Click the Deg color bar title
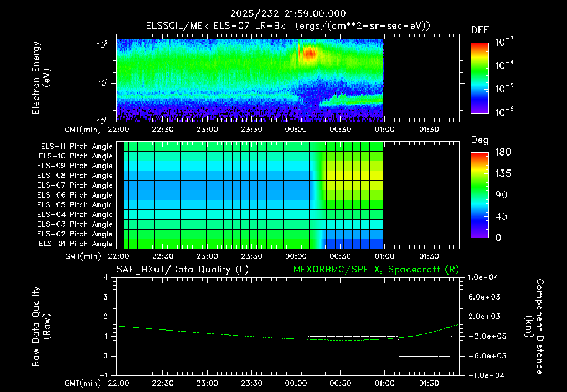The image size is (567, 392). [x=480, y=140]
